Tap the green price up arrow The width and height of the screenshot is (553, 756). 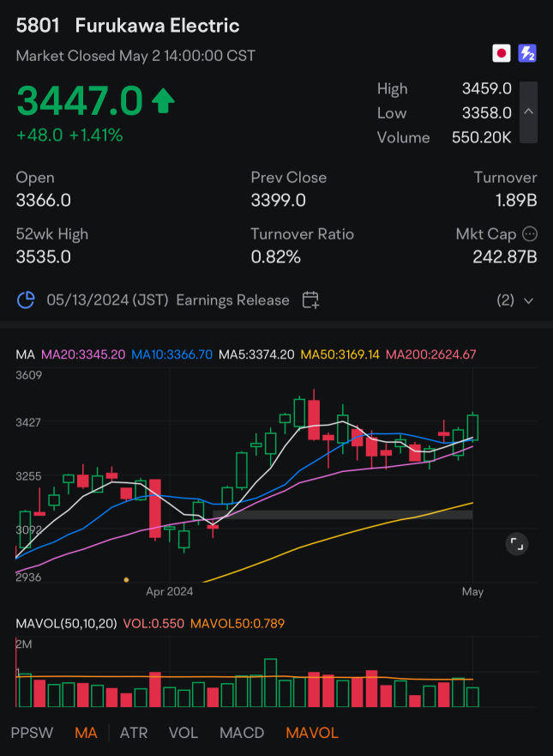pyautogui.click(x=163, y=100)
